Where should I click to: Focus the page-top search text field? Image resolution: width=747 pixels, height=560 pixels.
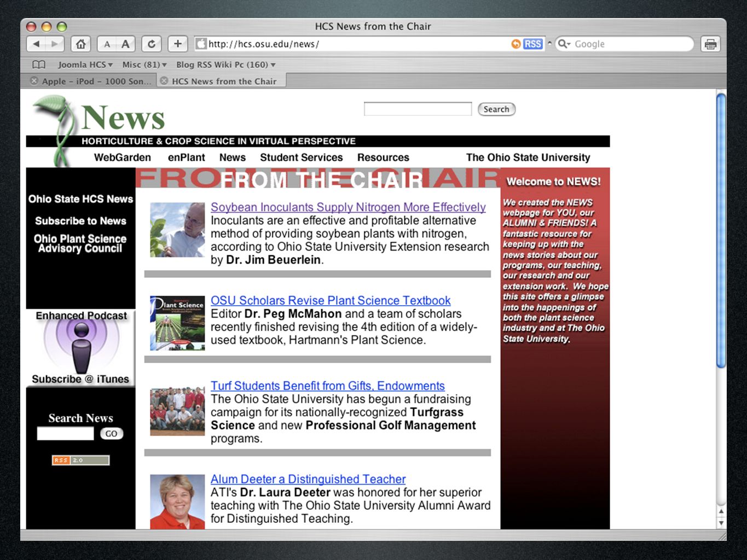click(x=418, y=109)
